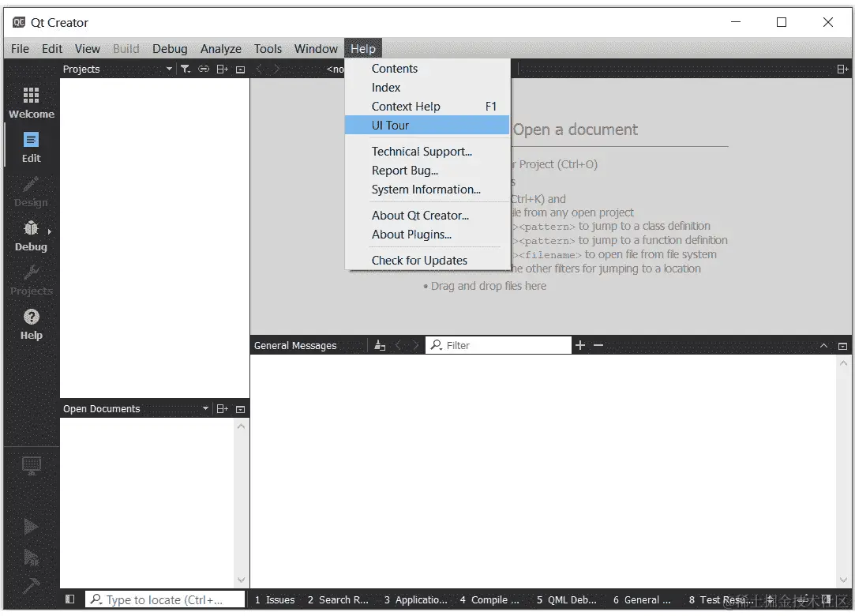Open About Qt Creator... dialog
Image resolution: width=855 pixels, height=616 pixels.
coord(427,216)
